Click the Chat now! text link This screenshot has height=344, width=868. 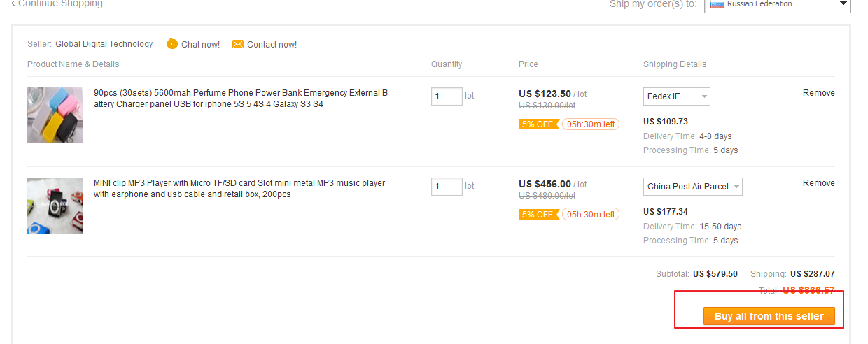click(x=200, y=45)
